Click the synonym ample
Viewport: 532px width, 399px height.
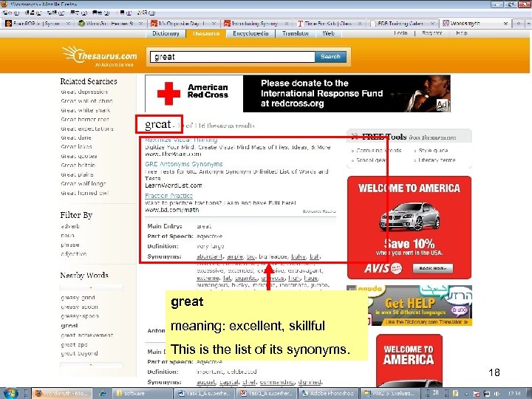click(235, 256)
